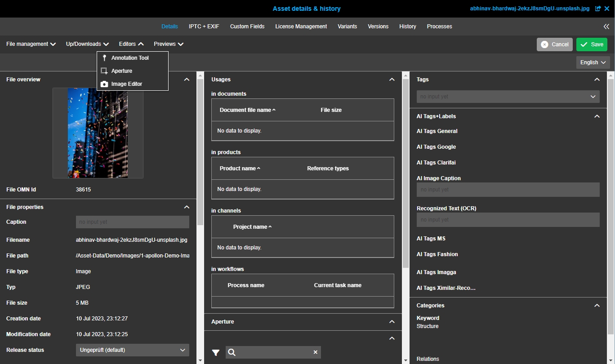Screen dimensions: 615x364
Task: Clear the search field with X icon
Action: pyautogui.click(x=315, y=352)
